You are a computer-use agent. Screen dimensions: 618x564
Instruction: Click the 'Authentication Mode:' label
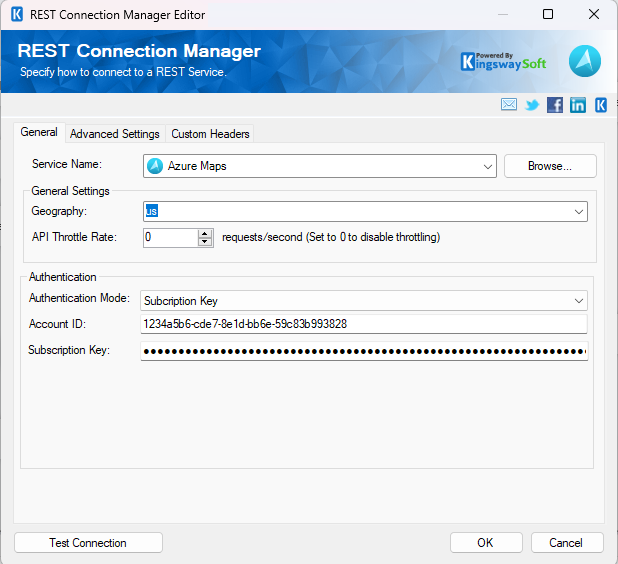79,298
